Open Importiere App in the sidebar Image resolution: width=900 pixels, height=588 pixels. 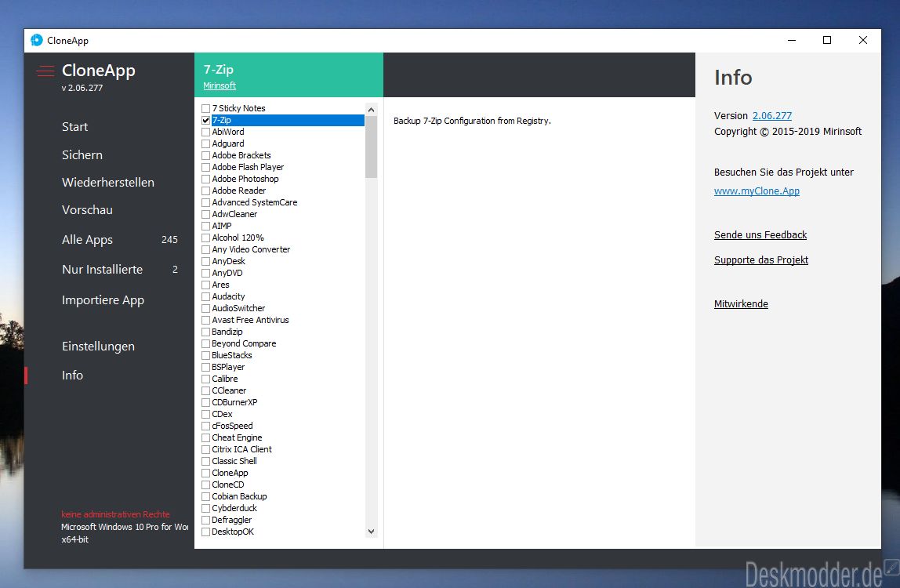point(103,300)
